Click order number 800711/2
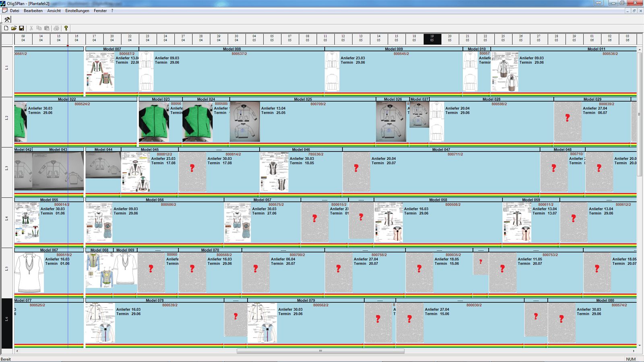The image size is (644, 362). point(455,154)
